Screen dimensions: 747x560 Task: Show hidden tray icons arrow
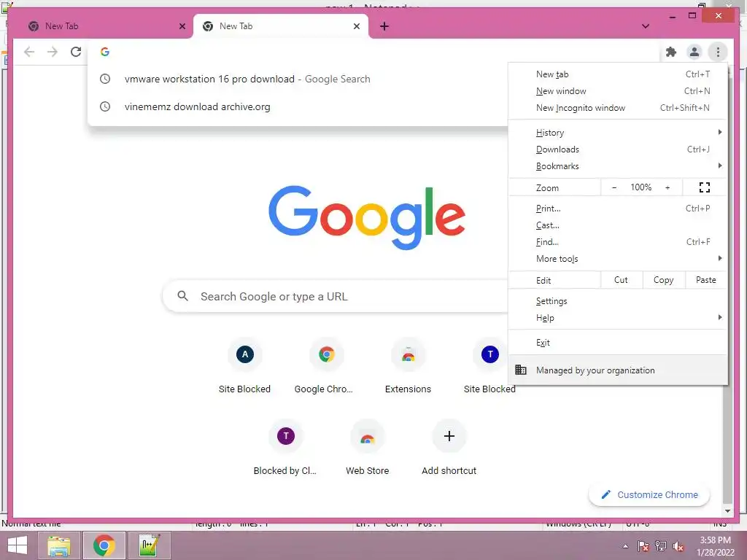[x=625, y=546]
